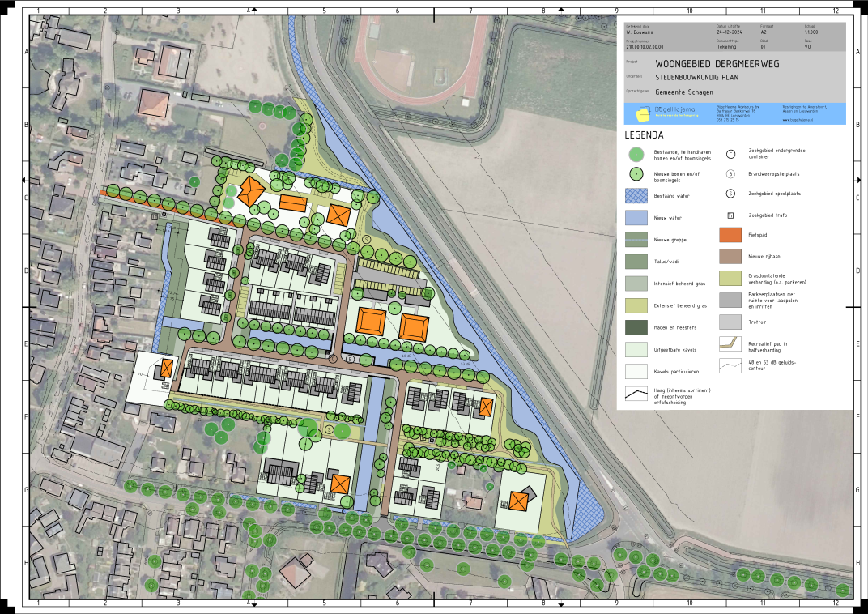Screen dimensions: 868x614
Task: Click the scale value '1:1.000'
Action: 811,32
